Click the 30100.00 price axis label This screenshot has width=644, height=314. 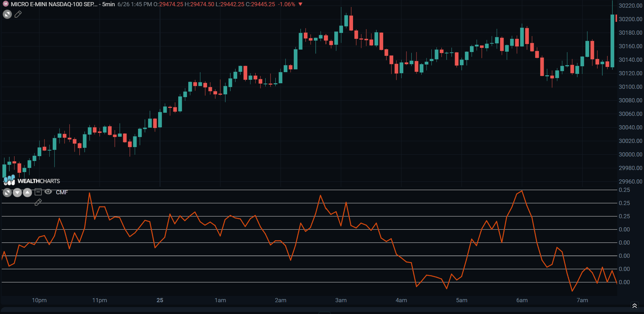coord(630,87)
